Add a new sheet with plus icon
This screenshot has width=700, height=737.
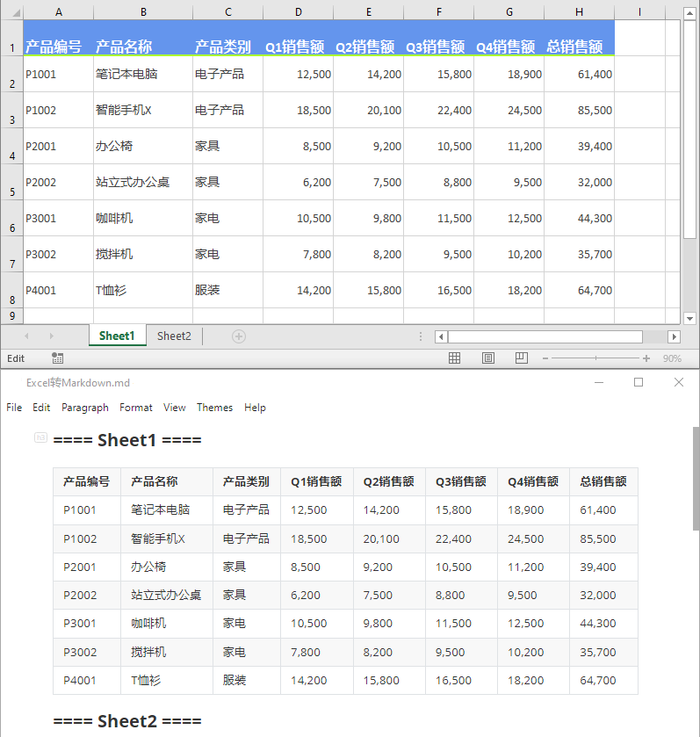pos(239,336)
